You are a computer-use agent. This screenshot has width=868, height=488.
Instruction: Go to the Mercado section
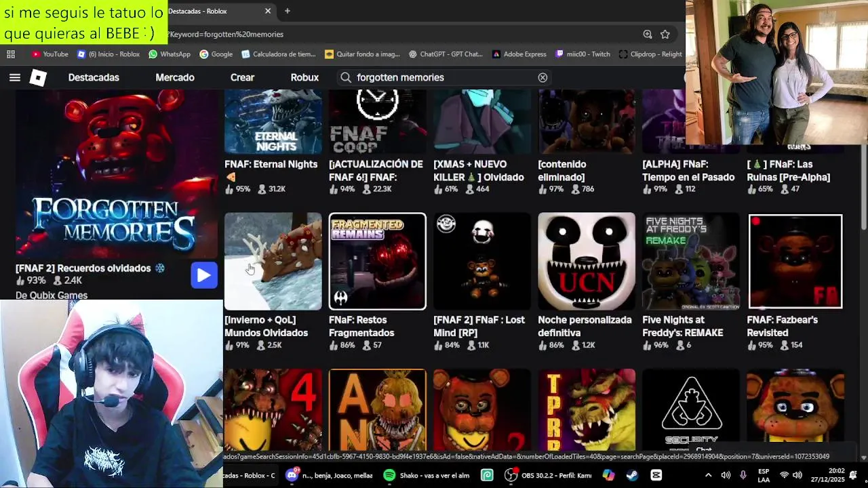pyautogui.click(x=175, y=77)
